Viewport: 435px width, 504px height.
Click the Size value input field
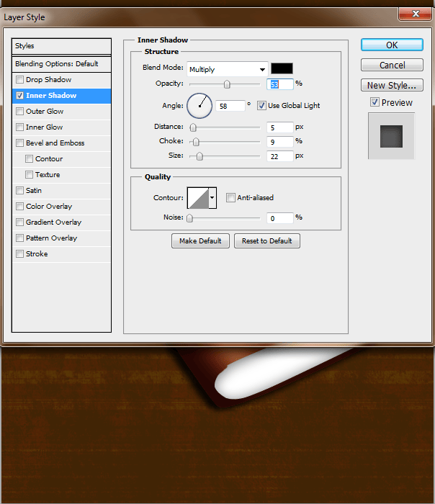280,156
